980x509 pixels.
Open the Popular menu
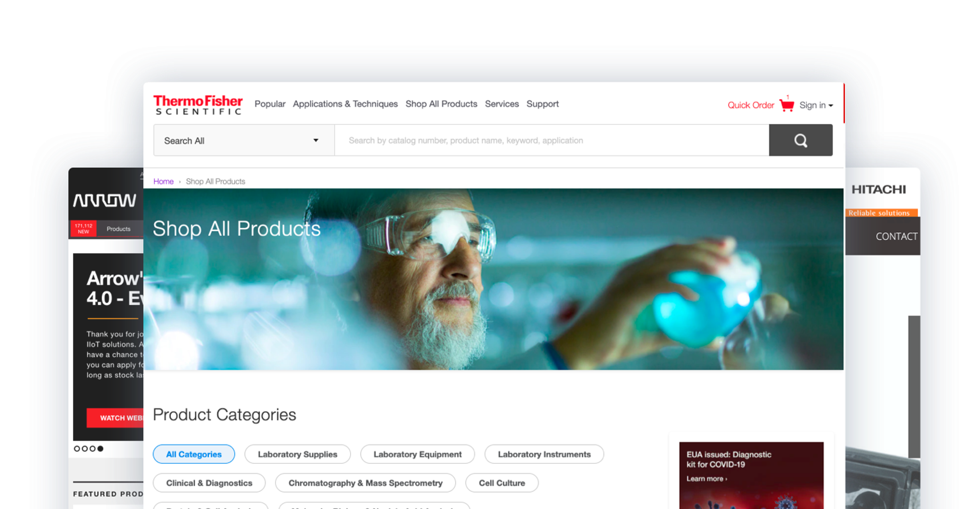[x=270, y=104]
